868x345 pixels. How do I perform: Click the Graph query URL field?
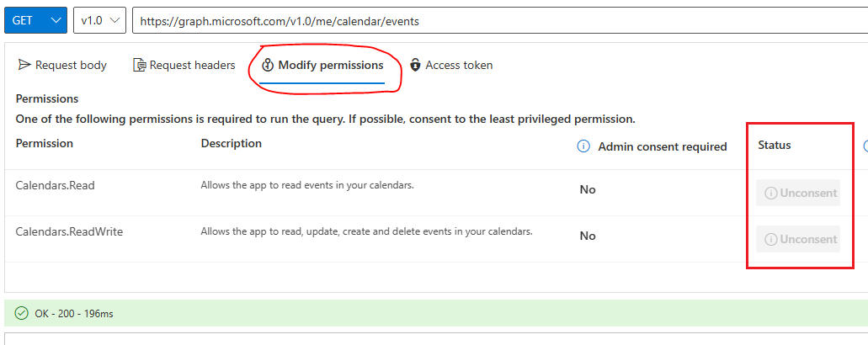(500, 20)
